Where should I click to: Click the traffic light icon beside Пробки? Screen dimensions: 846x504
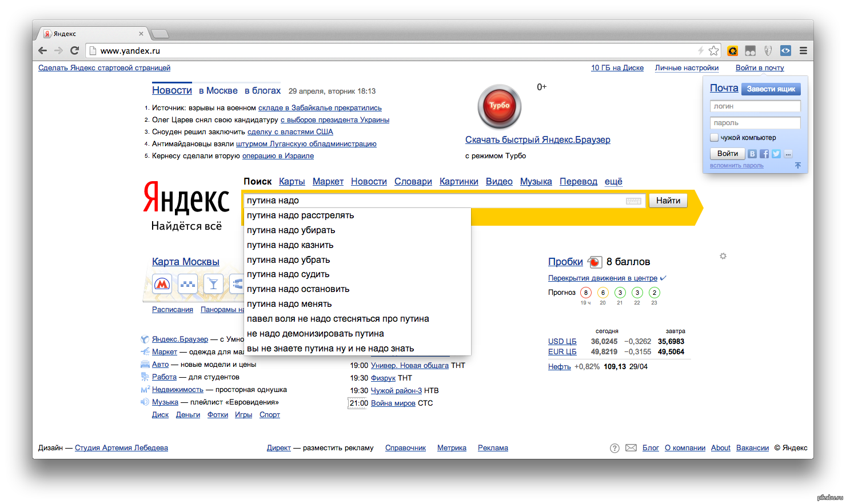(594, 262)
